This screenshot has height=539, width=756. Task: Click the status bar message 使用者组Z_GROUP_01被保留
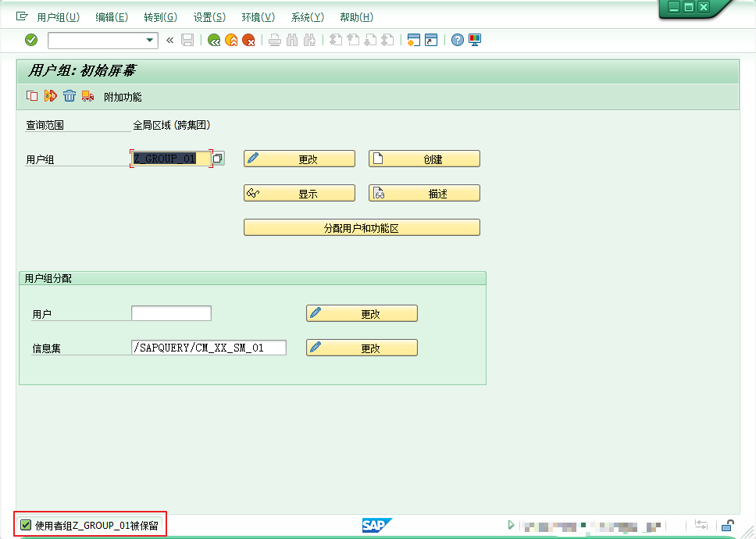pyautogui.click(x=96, y=526)
